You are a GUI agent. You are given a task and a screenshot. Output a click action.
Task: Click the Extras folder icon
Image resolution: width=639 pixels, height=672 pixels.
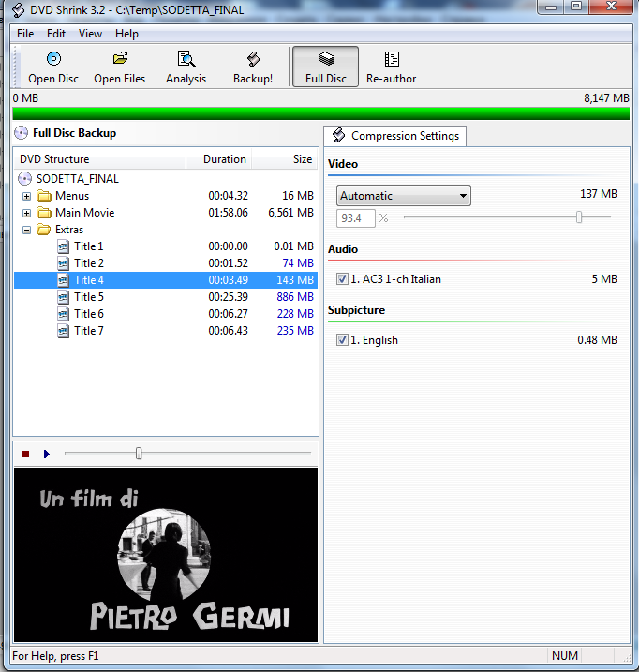coord(44,230)
